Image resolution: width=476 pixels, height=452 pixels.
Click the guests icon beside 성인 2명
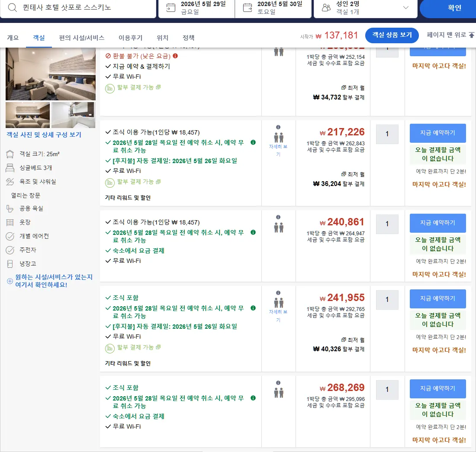point(326,8)
